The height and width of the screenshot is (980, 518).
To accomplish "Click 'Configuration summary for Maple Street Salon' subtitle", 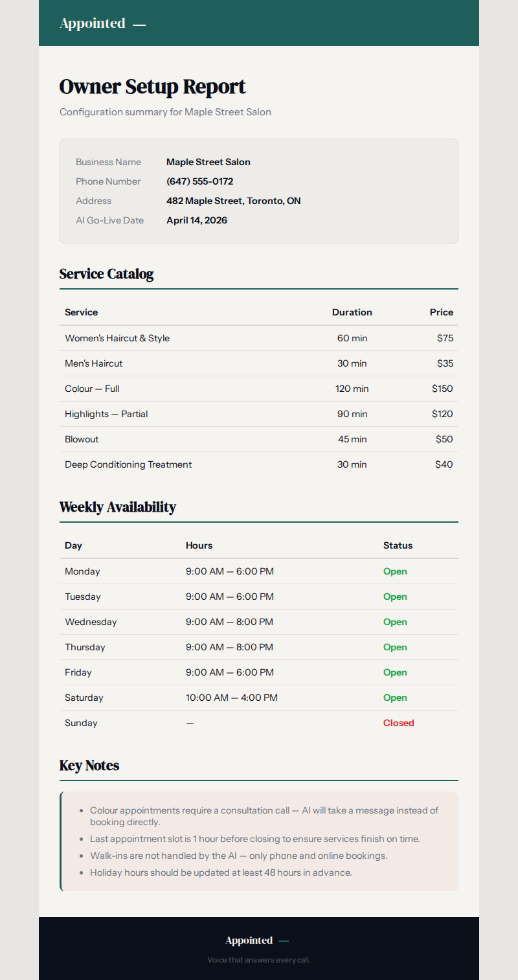I will [x=165, y=112].
